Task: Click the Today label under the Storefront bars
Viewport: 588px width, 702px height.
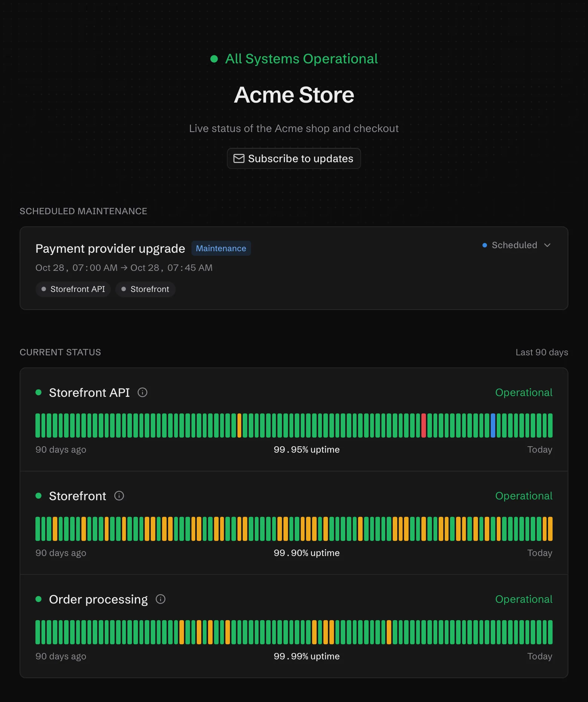Action: pyautogui.click(x=540, y=553)
